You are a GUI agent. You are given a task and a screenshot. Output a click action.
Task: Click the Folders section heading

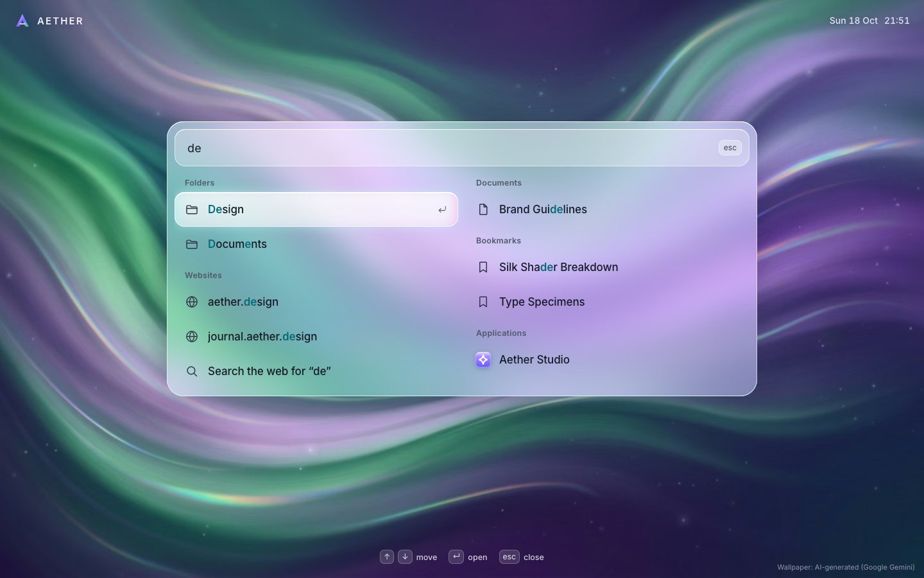tap(200, 183)
